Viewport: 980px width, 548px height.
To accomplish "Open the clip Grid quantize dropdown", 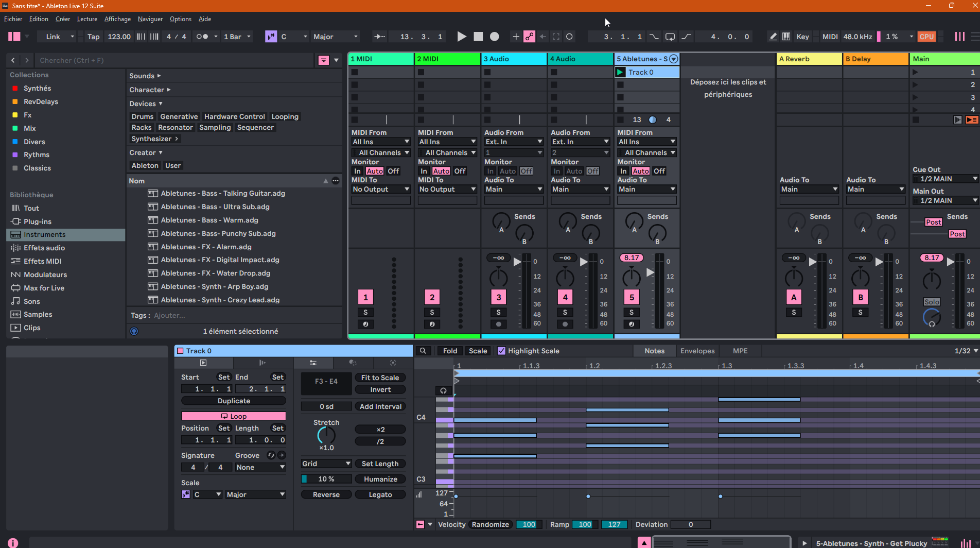I will pyautogui.click(x=326, y=464).
